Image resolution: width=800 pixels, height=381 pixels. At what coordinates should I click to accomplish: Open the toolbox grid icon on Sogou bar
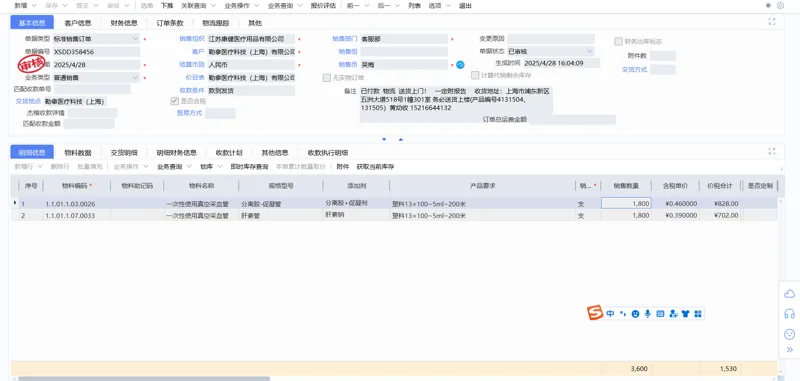pyautogui.click(x=697, y=314)
